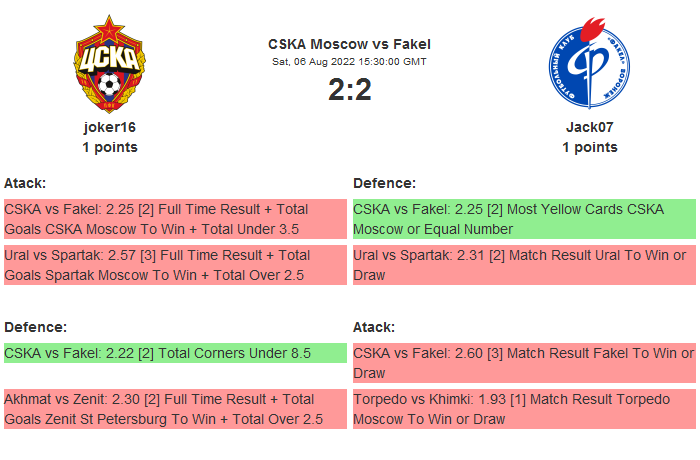
Task: Select the Torpedo Moscow To Win or Draw bet
Action: click(x=524, y=409)
